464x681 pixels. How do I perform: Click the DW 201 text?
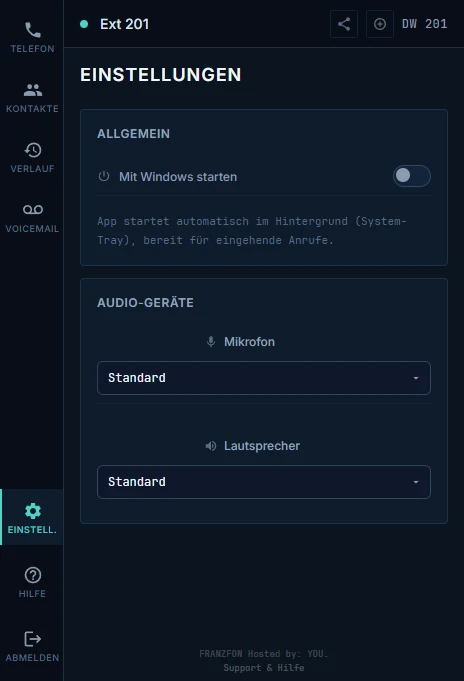[x=424, y=24]
